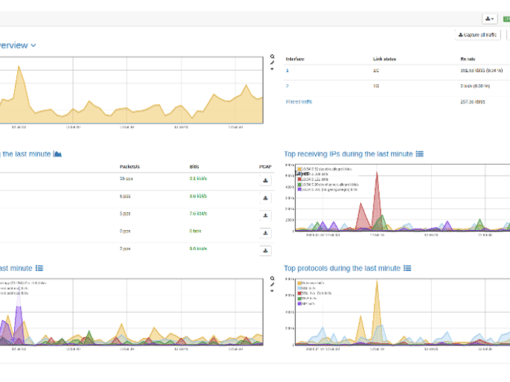Open the Overview dropdown chevron
The width and height of the screenshot is (510, 382).
33,46
